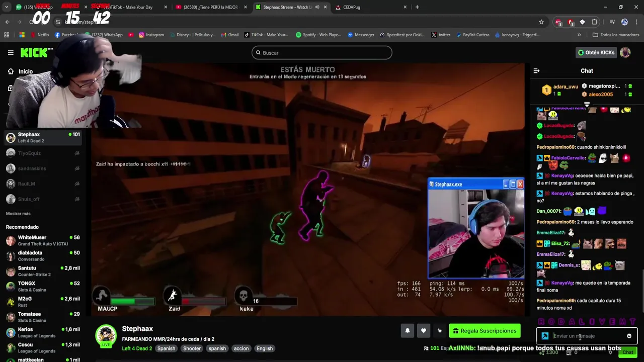This screenshot has height=362, width=644.
Task: Open offline channel RaulLM
Action: pos(43,184)
